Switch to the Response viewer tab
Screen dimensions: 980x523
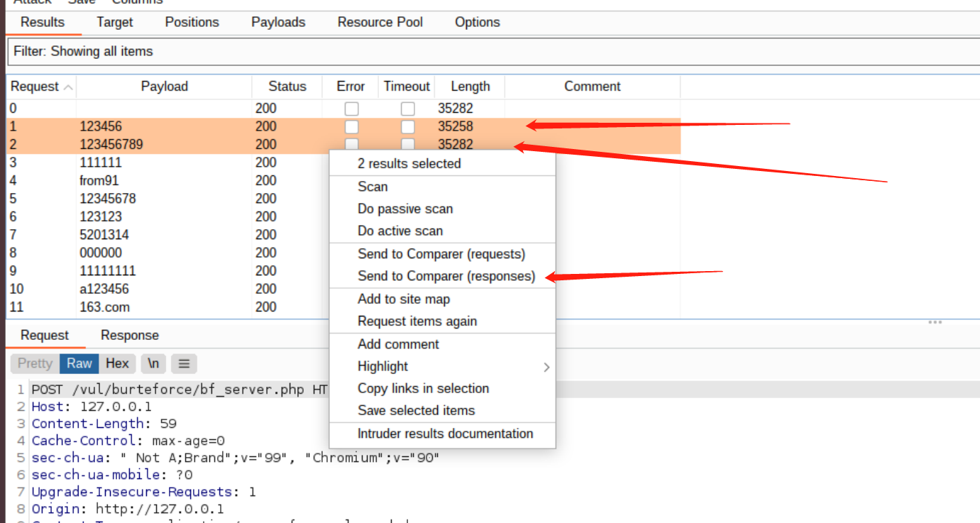pos(130,335)
